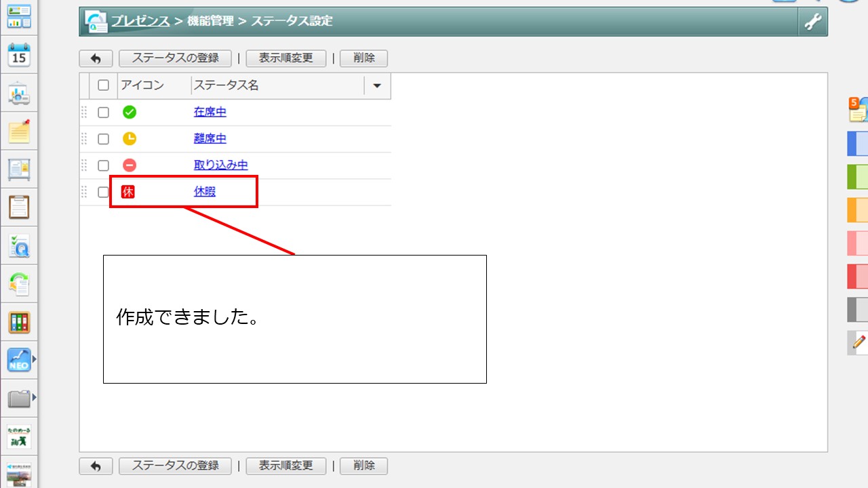
Task: Open the blue NEO chart icon
Action: (19, 360)
